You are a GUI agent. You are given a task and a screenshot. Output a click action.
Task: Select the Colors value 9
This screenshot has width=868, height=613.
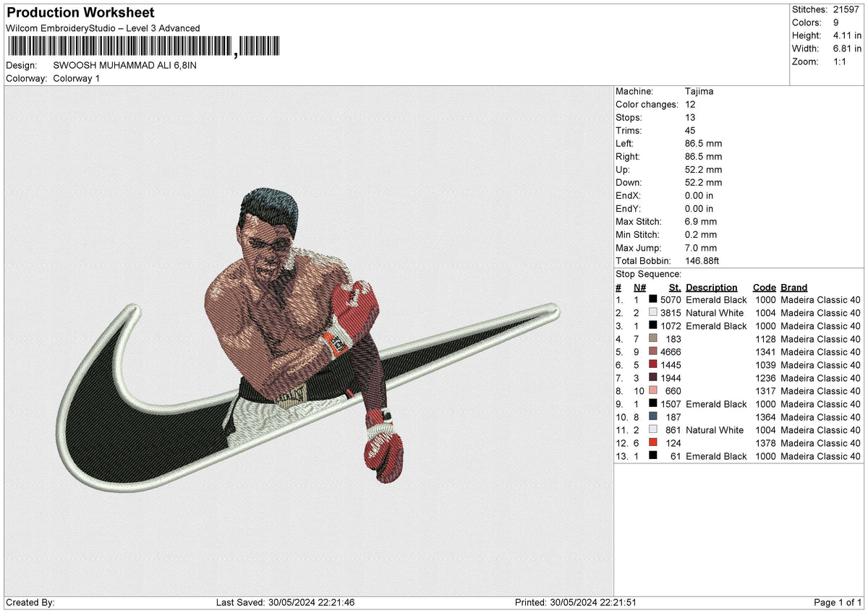point(835,22)
